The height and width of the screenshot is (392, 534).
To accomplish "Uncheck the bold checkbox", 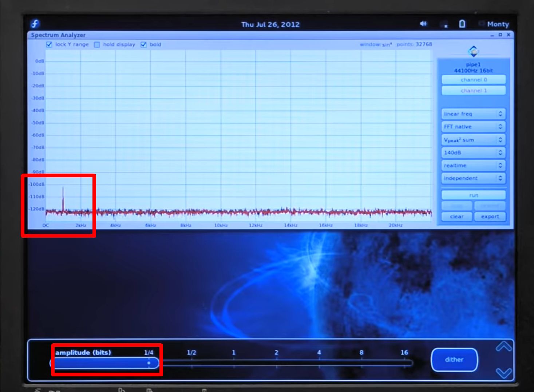I will (x=143, y=44).
